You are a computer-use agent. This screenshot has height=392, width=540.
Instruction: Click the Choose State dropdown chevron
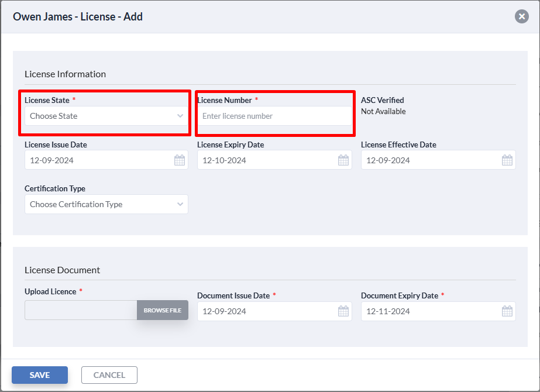(x=180, y=116)
